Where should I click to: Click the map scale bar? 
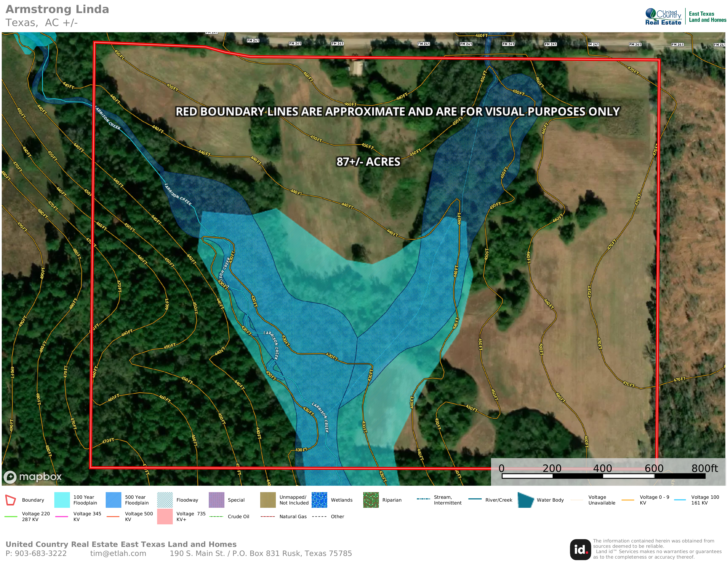[603, 476]
